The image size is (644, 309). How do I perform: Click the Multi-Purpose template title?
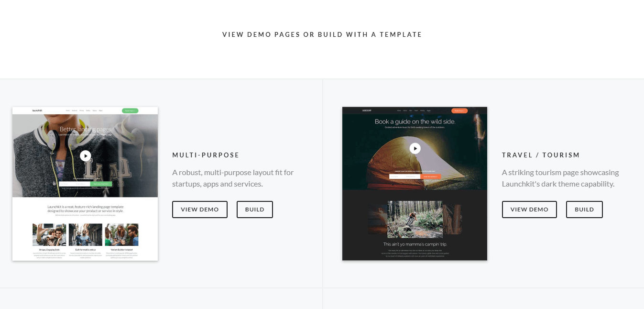[206, 155]
